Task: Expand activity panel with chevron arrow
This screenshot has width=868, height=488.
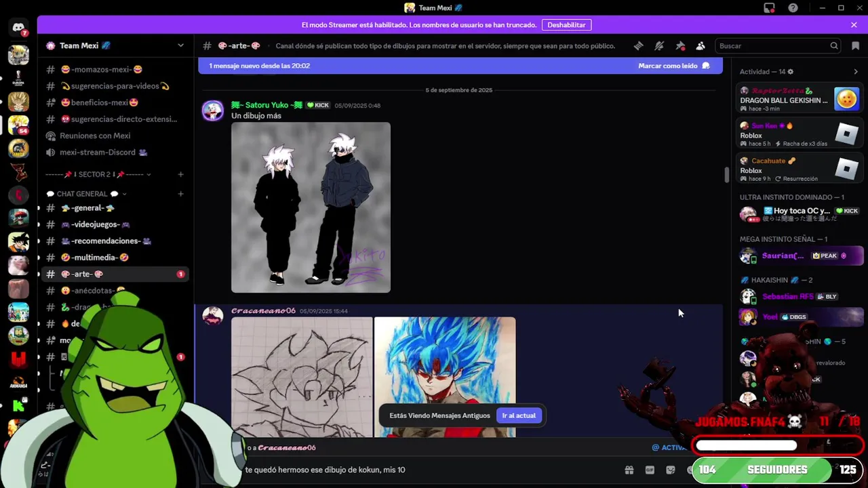Action: click(x=855, y=71)
